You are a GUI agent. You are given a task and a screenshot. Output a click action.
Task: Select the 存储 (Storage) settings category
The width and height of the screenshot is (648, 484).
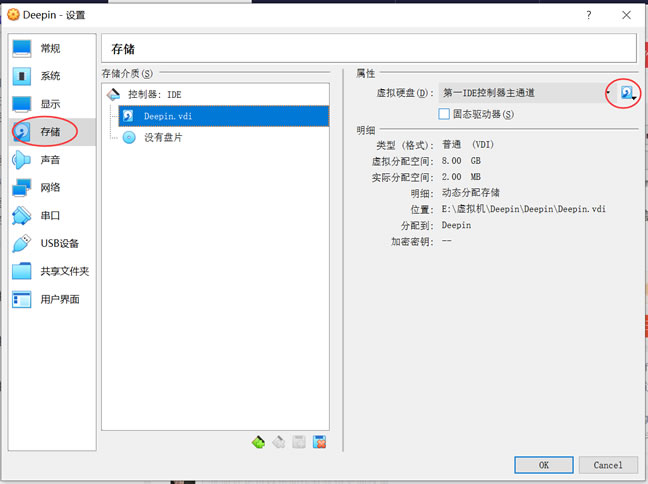pyautogui.click(x=52, y=132)
